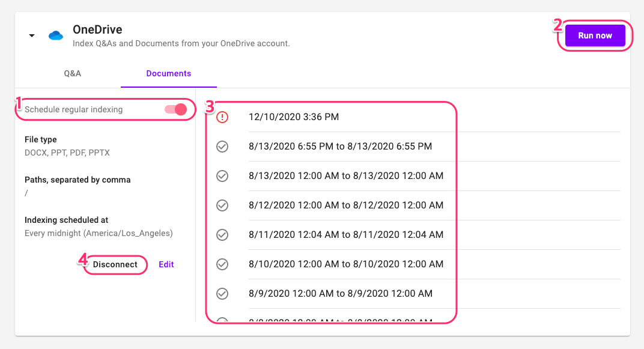
Task: Select 8/12/2020 12:00 AM run entry
Action: (346, 205)
